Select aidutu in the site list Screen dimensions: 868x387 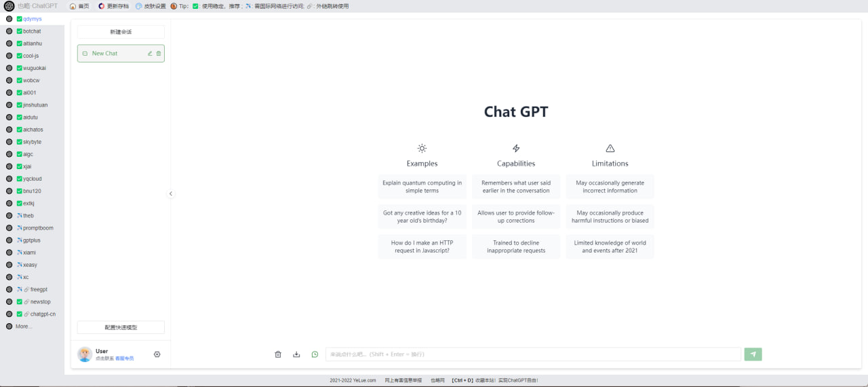[x=32, y=117]
